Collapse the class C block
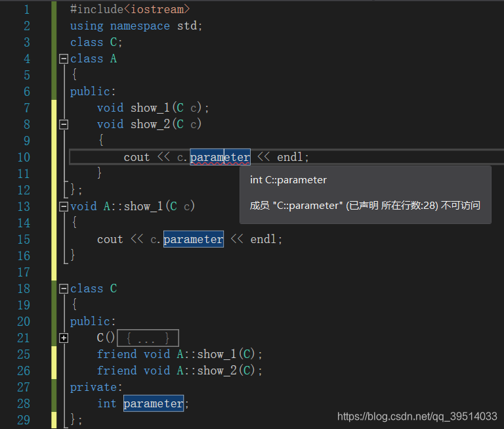 tap(64, 288)
